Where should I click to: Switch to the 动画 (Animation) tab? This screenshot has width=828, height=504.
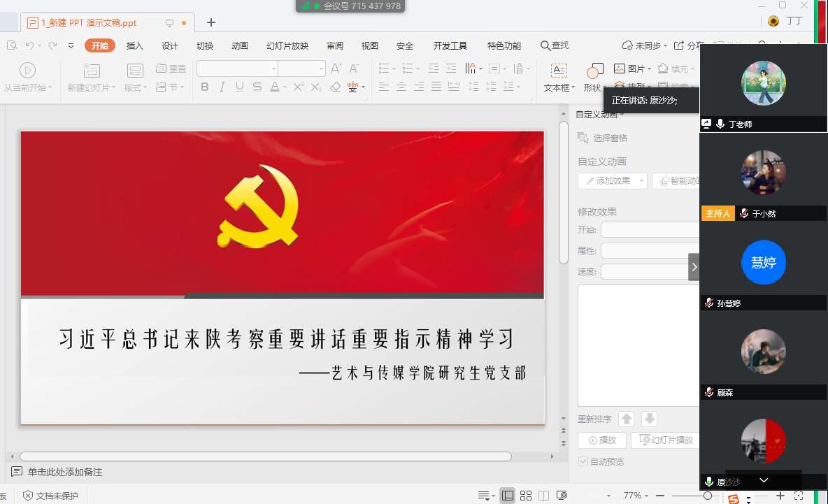click(x=240, y=46)
